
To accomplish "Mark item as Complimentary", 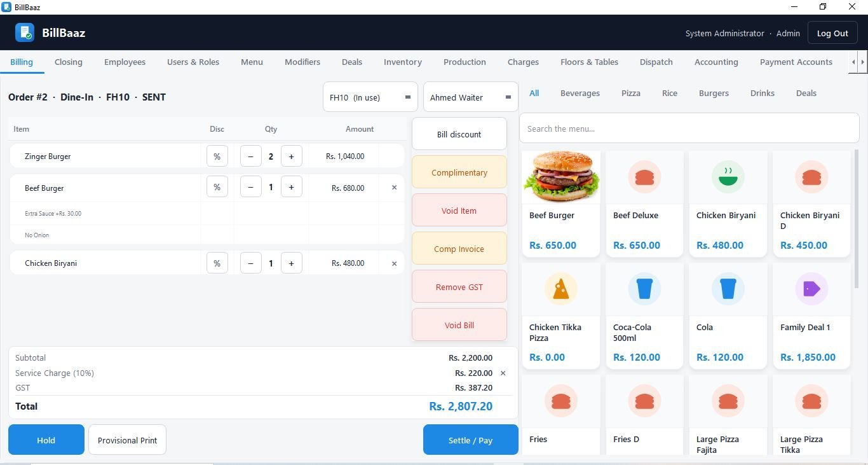I will click(x=459, y=172).
